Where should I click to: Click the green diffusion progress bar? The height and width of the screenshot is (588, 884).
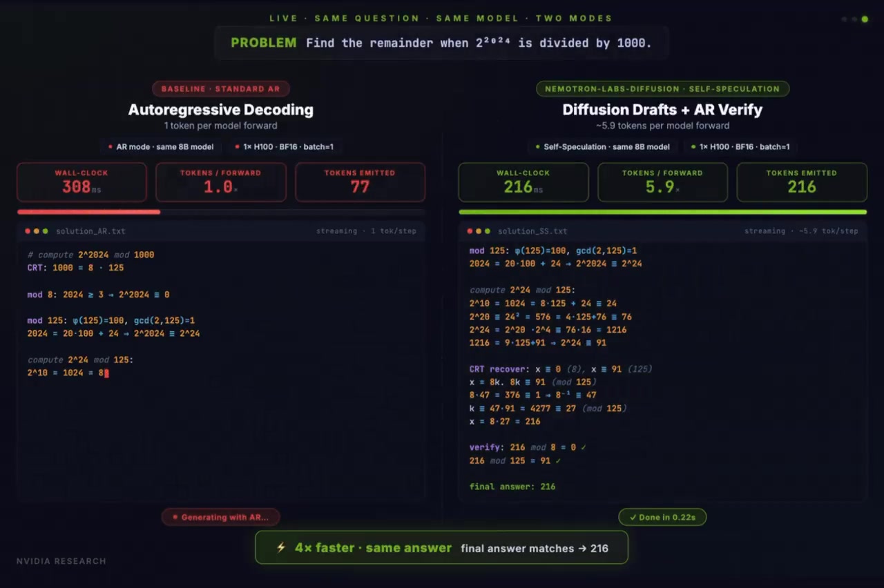(662, 212)
